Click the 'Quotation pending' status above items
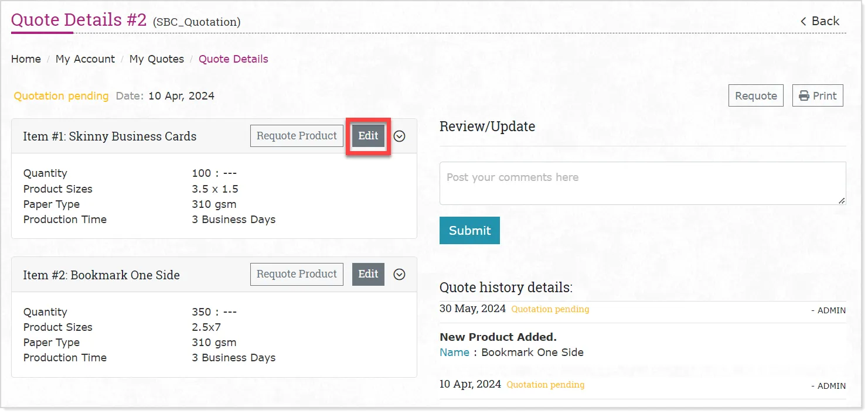The height and width of the screenshot is (414, 868). click(x=62, y=96)
